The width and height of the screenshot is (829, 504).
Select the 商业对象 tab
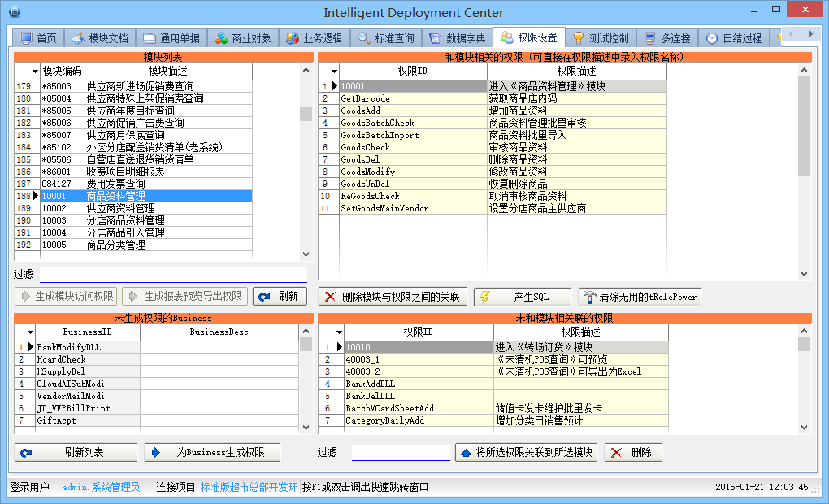(x=243, y=38)
